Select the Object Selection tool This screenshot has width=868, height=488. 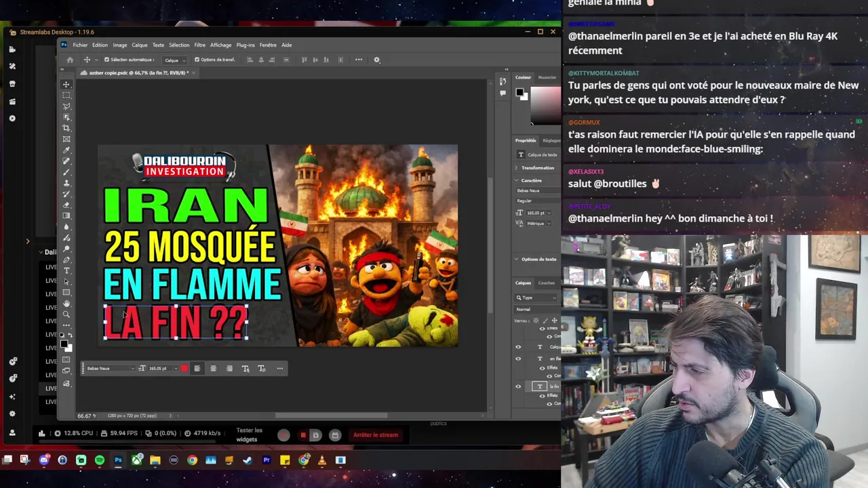pyautogui.click(x=66, y=117)
